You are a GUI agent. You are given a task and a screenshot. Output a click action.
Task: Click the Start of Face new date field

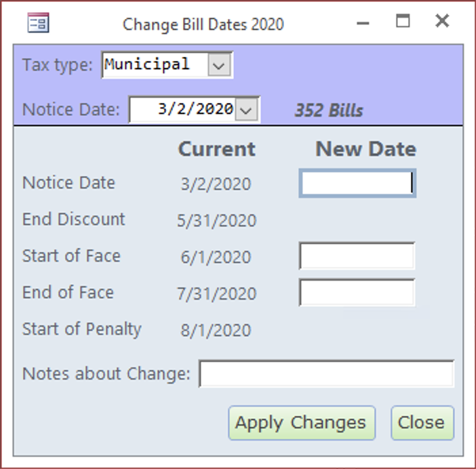pyautogui.click(x=357, y=256)
